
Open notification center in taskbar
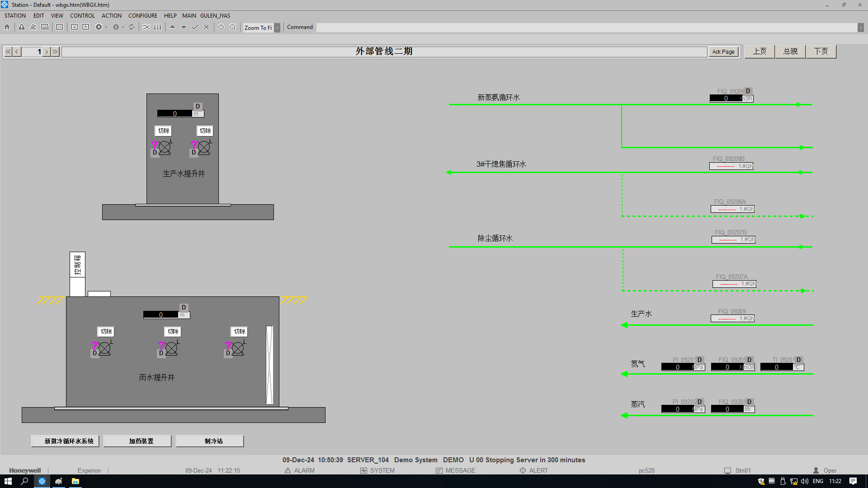(853, 481)
